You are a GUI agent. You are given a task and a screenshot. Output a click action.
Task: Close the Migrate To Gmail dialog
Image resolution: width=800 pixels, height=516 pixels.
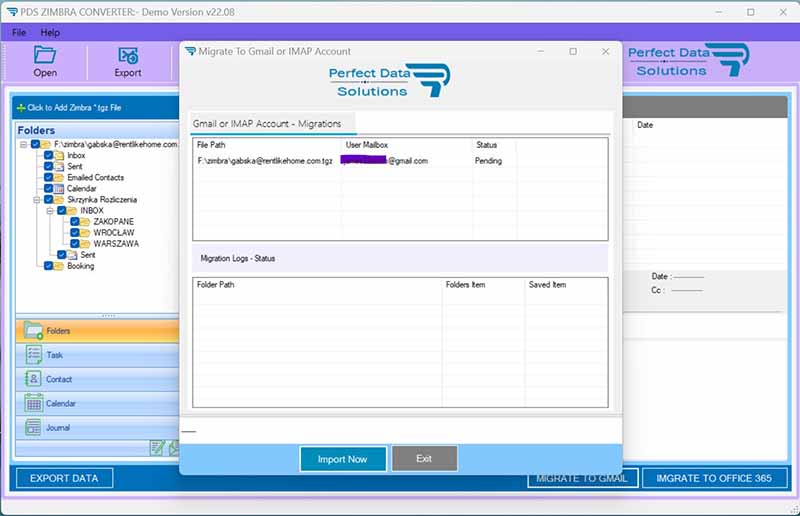605,52
